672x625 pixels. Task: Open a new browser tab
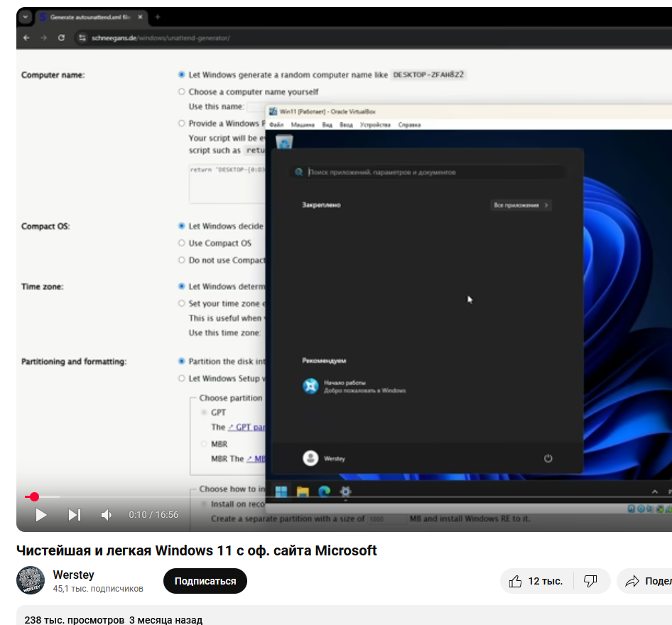coord(157,17)
